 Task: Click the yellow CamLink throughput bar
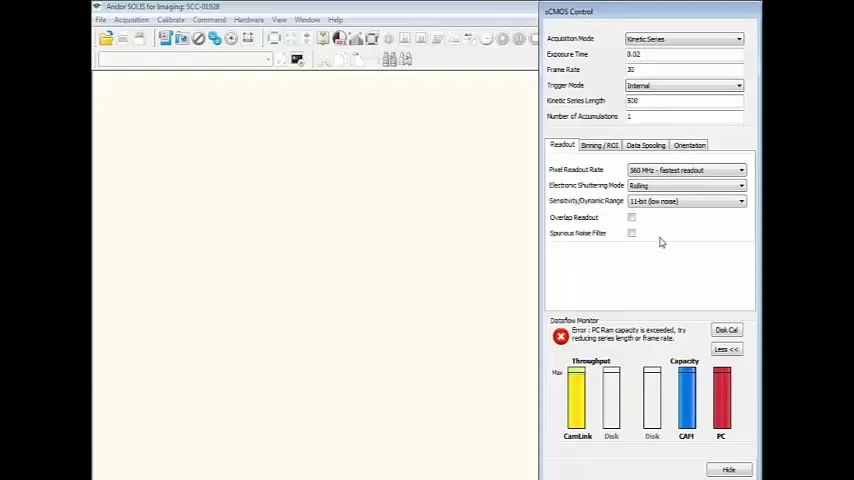point(576,398)
